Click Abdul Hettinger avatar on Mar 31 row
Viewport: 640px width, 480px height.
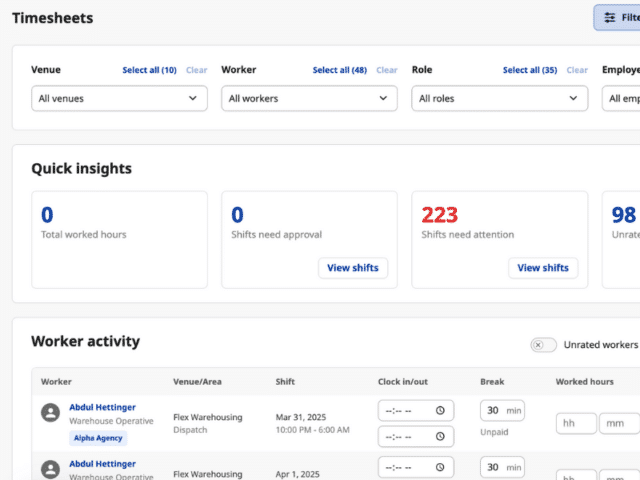(x=51, y=412)
